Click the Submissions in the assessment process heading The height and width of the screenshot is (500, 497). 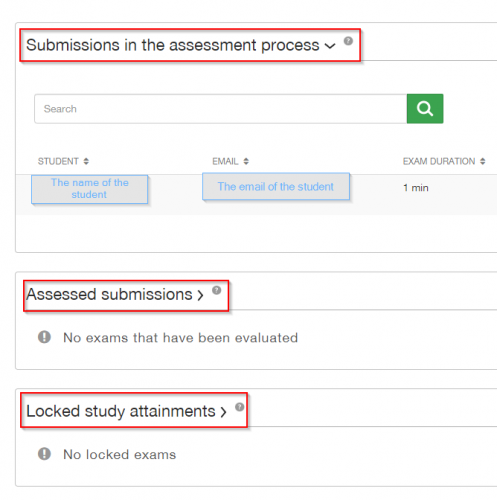(173, 45)
